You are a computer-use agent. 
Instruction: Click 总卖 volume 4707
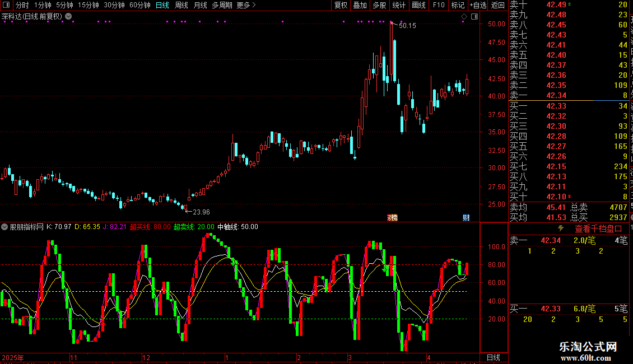(618, 207)
